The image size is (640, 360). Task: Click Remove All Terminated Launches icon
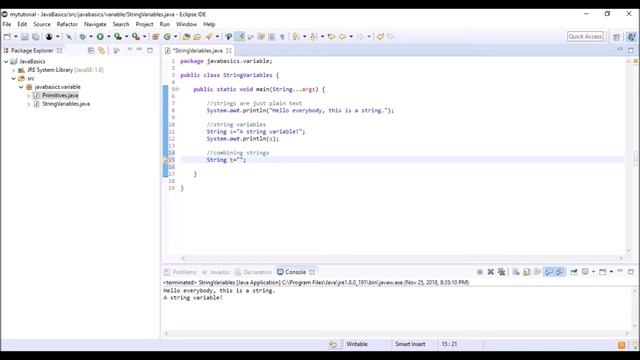coord(502,272)
